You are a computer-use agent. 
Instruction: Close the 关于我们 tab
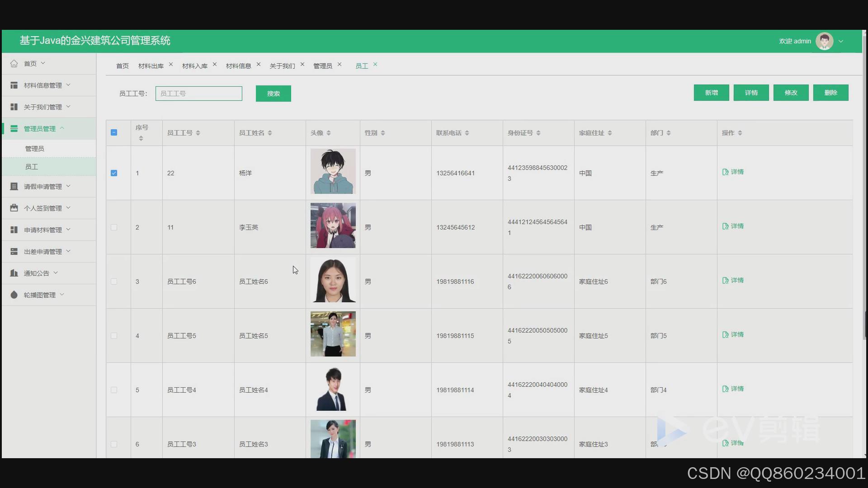click(x=302, y=65)
